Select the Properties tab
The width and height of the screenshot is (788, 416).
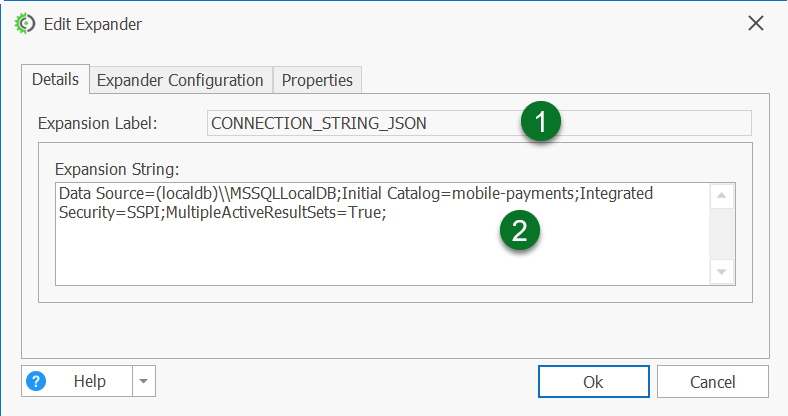317,80
